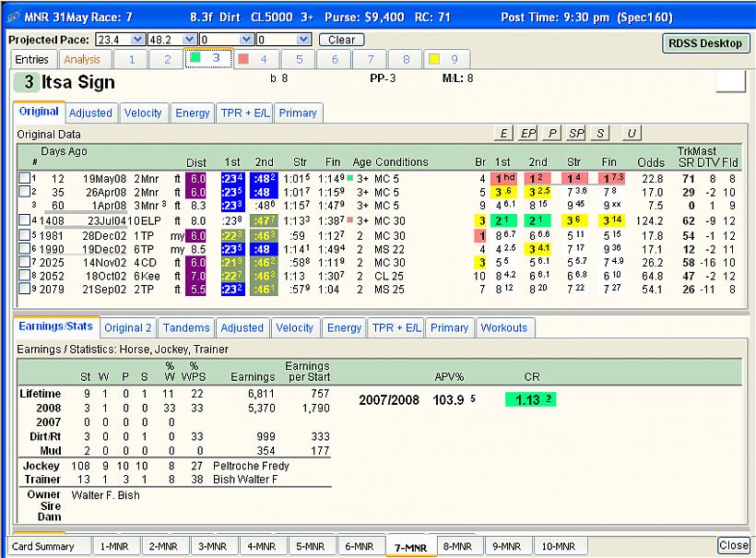Image resolution: width=756 pixels, height=558 pixels.
Task: Open lower Velocity tab
Action: (x=295, y=328)
